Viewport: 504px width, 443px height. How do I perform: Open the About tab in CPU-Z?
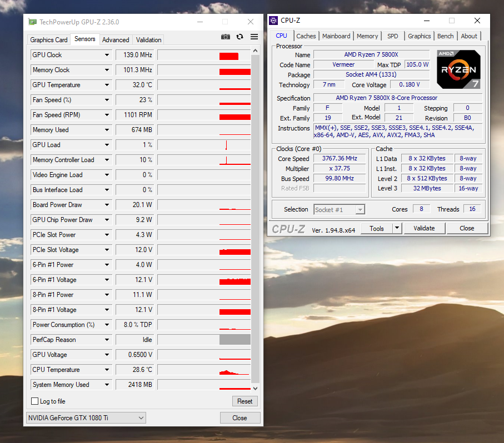469,36
